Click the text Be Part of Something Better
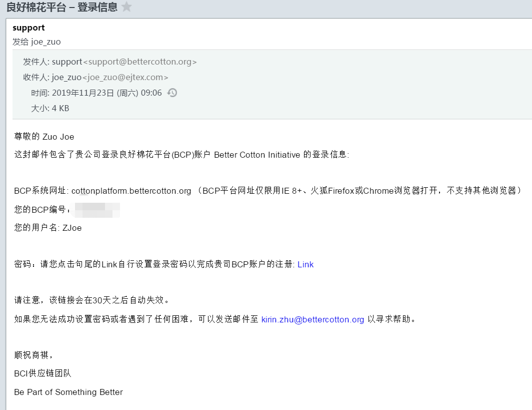The width and height of the screenshot is (532, 410). (68, 392)
